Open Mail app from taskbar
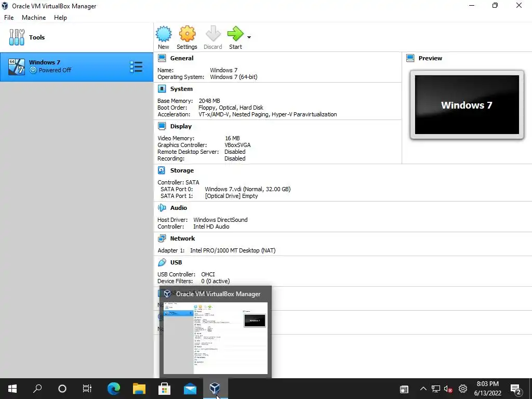This screenshot has width=532, height=399. pyautogui.click(x=190, y=389)
